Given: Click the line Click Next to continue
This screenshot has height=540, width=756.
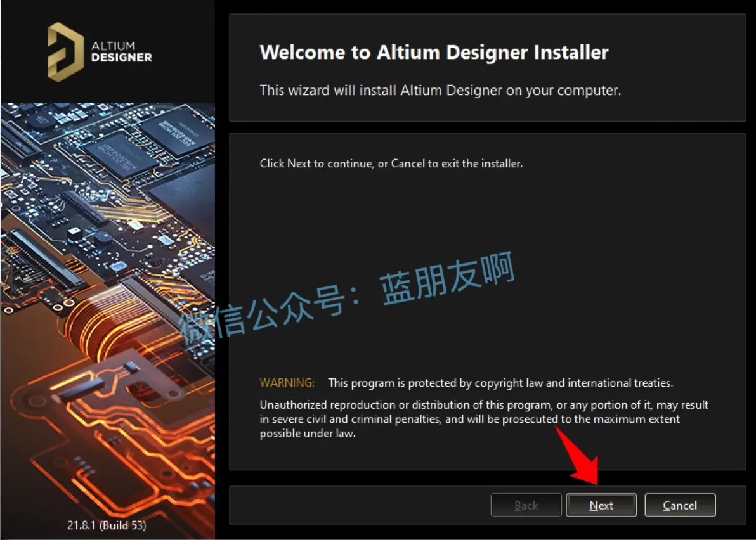Looking at the screenshot, I should pyautogui.click(x=391, y=164).
